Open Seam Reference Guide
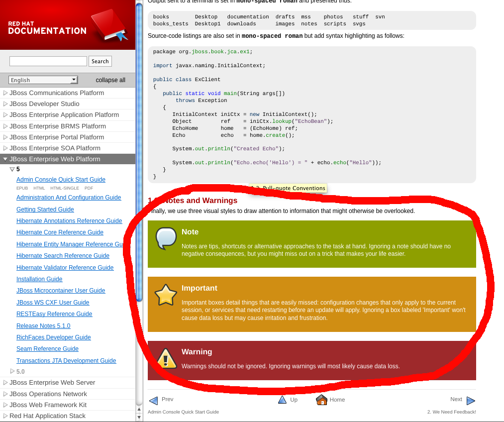Viewport: 504px width, 422px height. pos(47,348)
